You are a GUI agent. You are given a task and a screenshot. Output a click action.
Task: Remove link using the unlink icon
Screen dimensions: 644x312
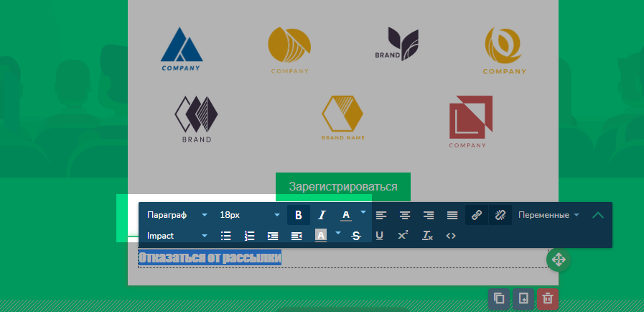500,215
